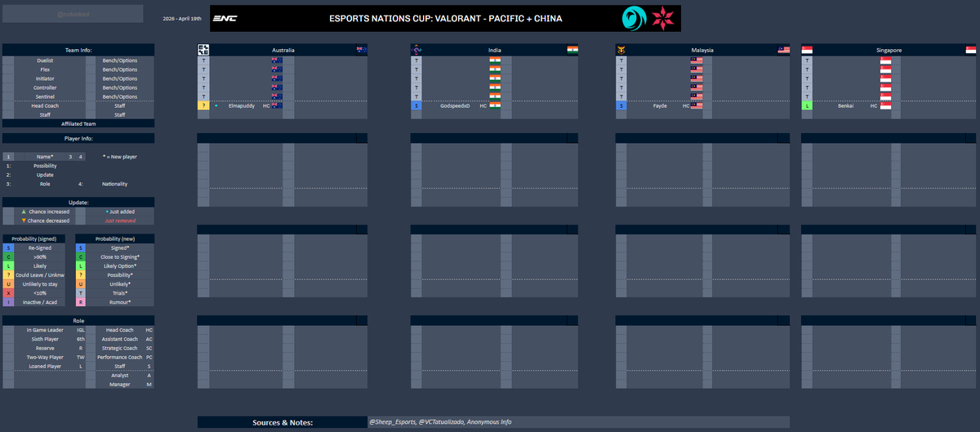The width and height of the screenshot is (980, 432).
Task: Click red X swatch beside <10%
Action: click(x=7, y=292)
